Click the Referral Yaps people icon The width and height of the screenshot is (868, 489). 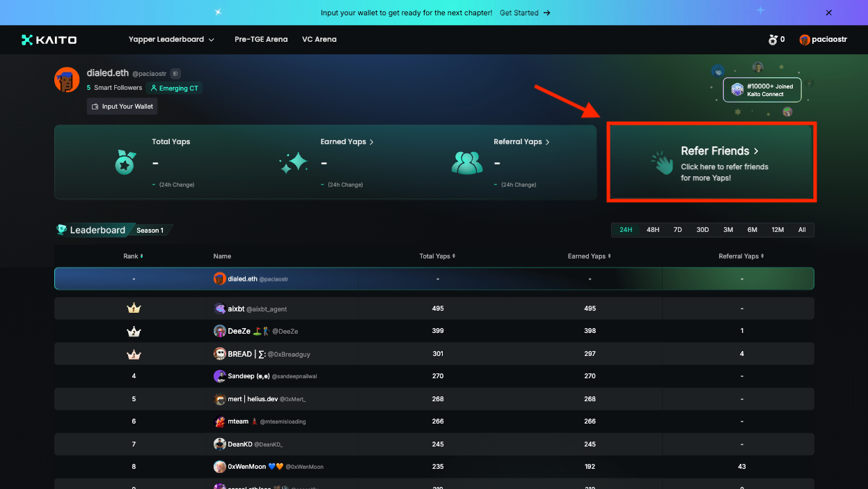466,162
